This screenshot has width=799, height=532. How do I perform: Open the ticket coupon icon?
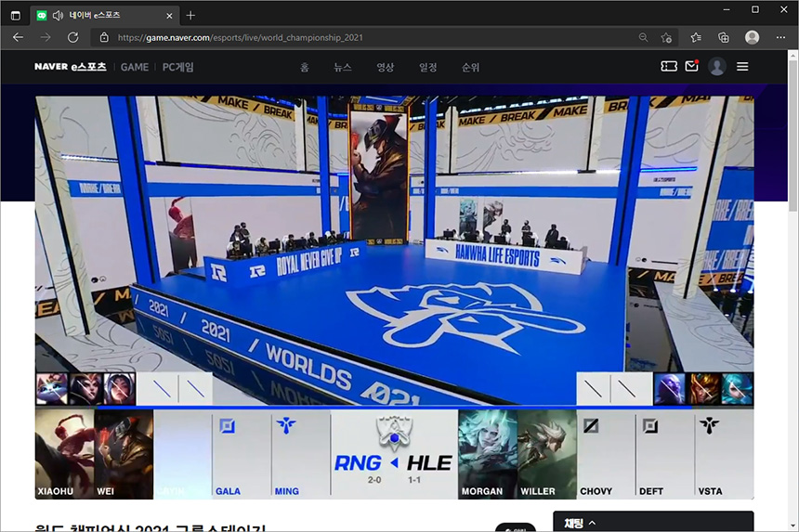point(669,66)
